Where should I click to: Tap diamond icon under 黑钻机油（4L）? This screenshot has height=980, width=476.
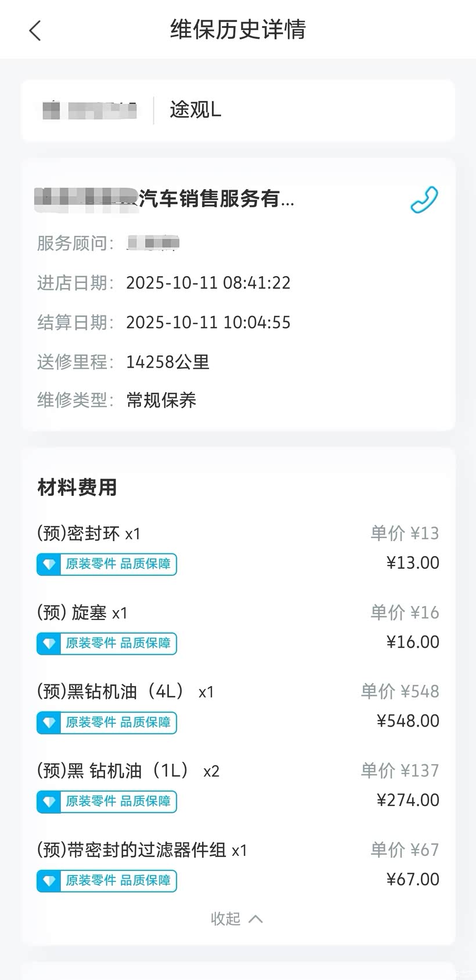(x=49, y=723)
